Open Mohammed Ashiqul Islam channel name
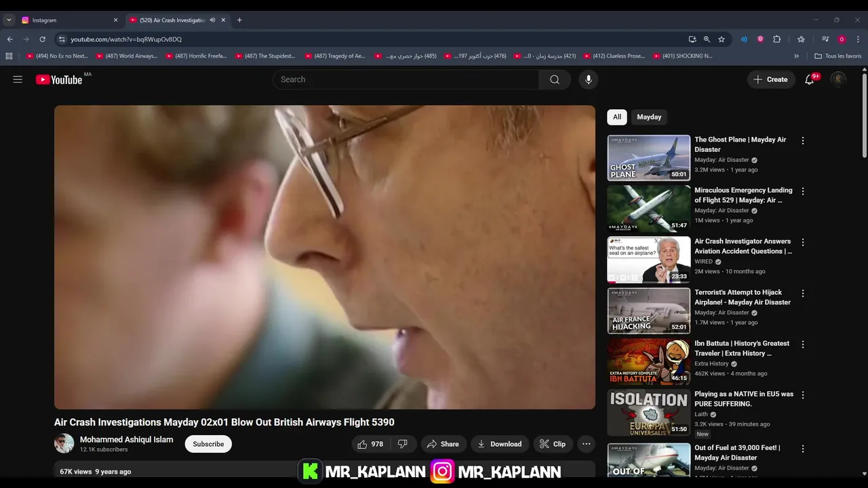868x488 pixels. click(126, 440)
